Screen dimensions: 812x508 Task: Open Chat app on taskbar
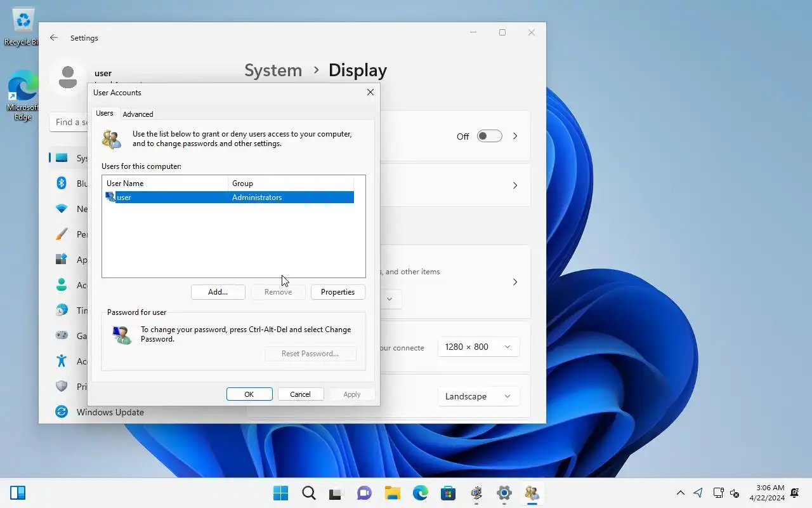pyautogui.click(x=364, y=493)
